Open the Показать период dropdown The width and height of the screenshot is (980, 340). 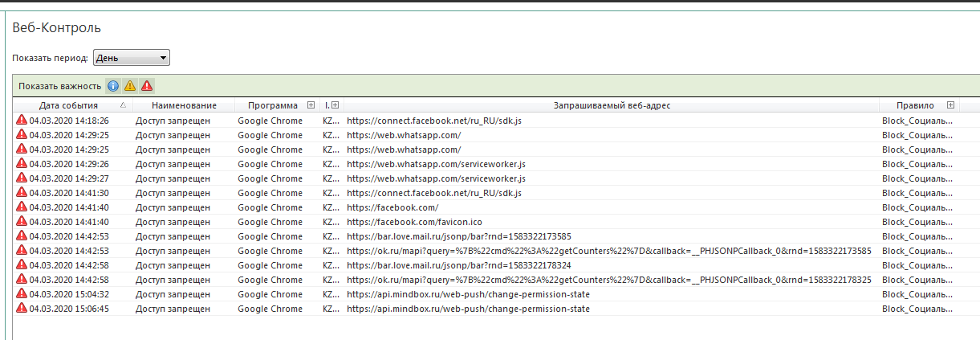pyautogui.click(x=132, y=58)
